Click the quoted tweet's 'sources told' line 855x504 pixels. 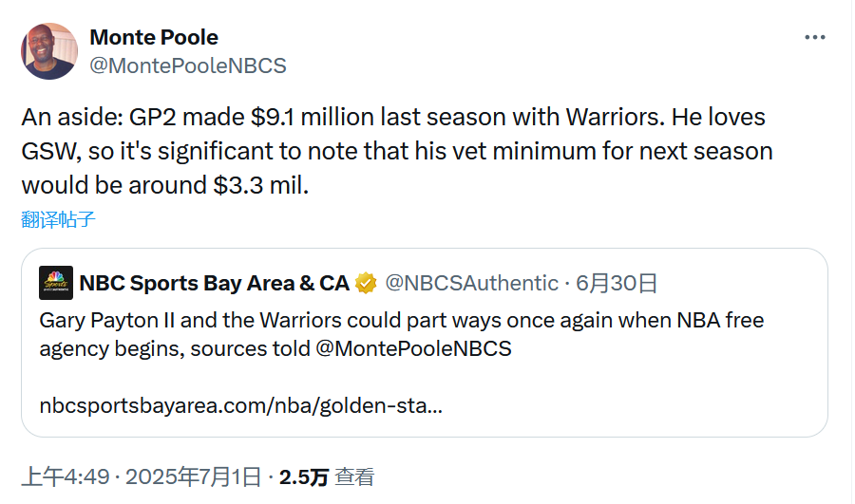275,348
